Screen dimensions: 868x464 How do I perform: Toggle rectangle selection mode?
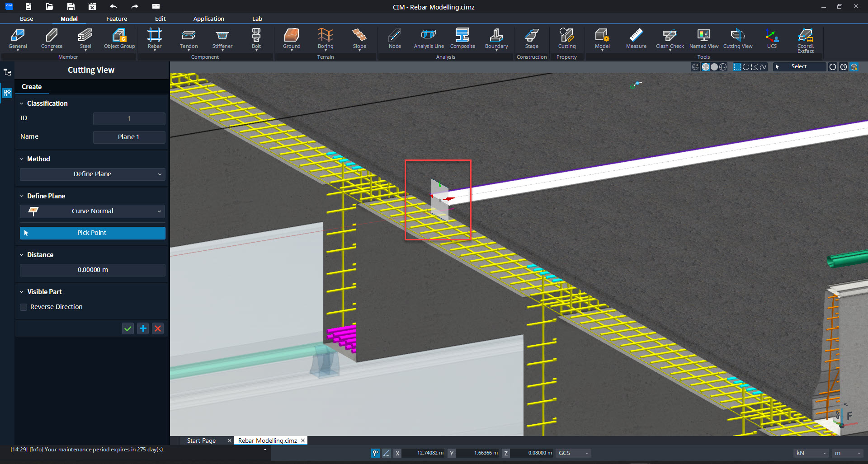point(737,67)
